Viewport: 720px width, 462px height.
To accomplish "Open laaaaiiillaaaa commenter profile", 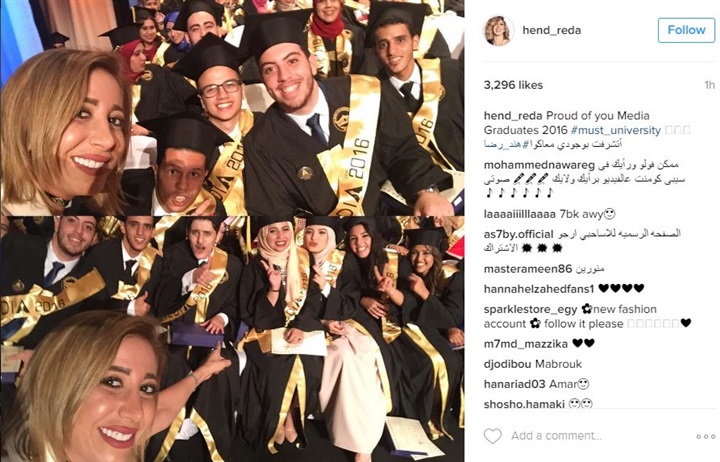I will tap(520, 214).
